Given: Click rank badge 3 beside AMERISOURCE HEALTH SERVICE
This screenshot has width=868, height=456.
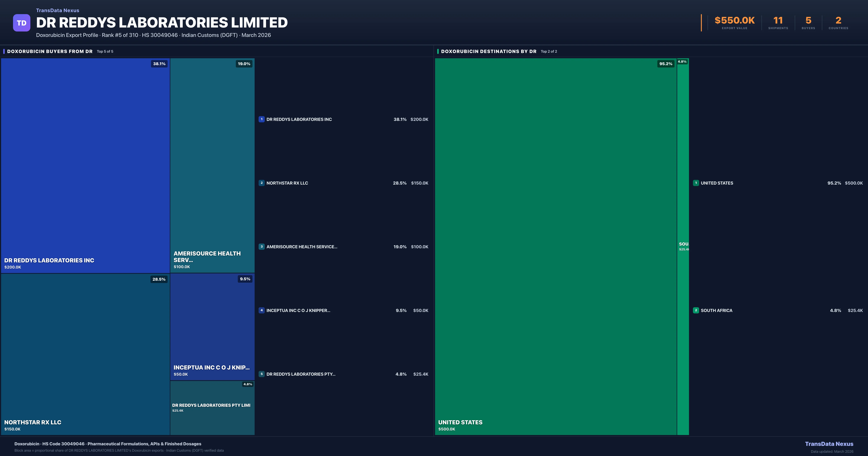Looking at the screenshot, I should (261, 247).
